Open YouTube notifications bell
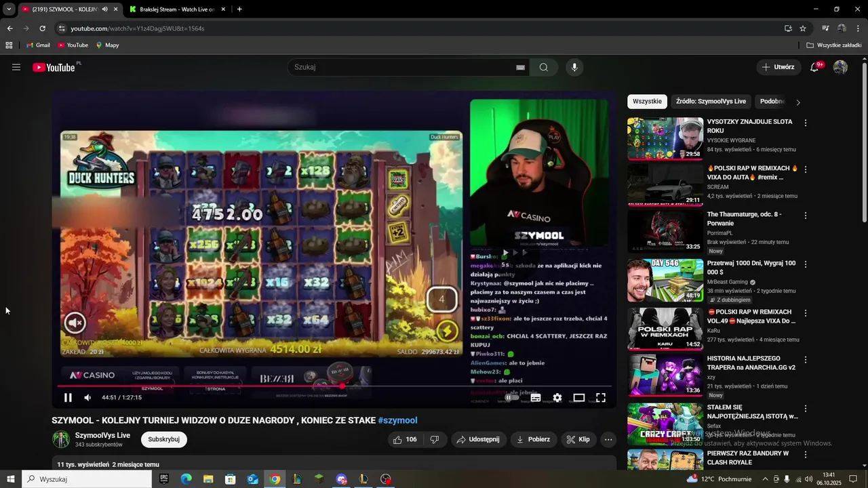Image resolution: width=868 pixels, height=488 pixels. (814, 67)
